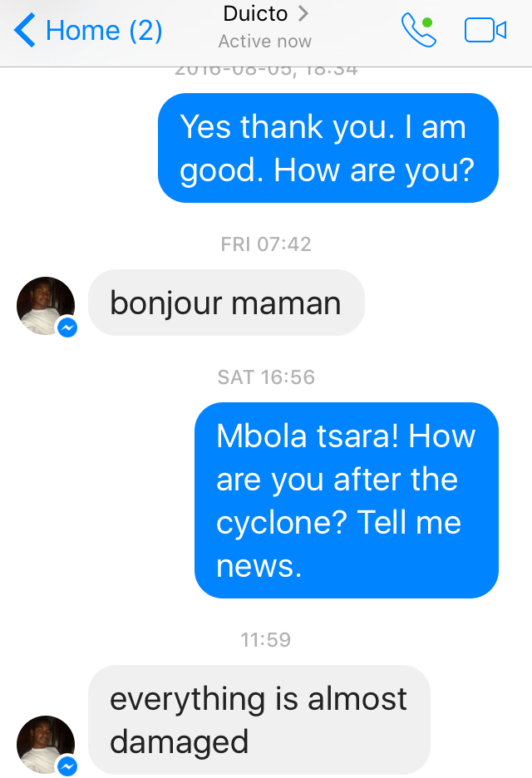Tap the "FRI 07:42" timestamp
This screenshot has width=532, height=778.
266,244
